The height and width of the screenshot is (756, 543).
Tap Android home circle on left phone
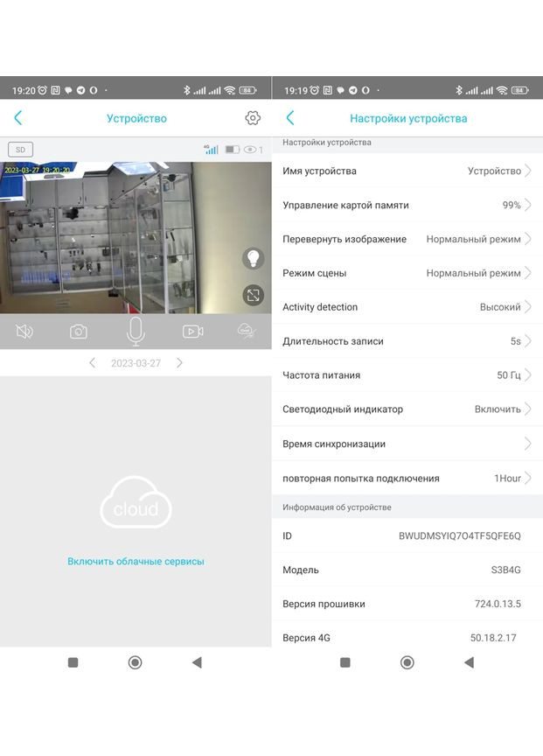[136, 662]
